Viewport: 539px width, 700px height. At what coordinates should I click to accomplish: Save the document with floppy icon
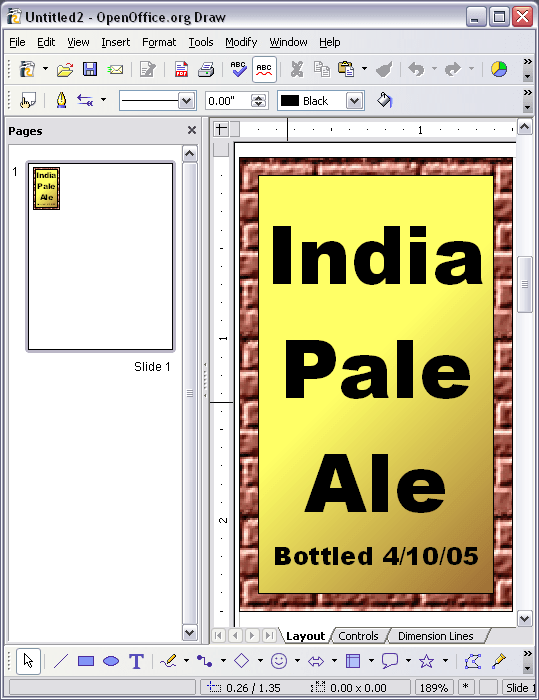(90, 69)
